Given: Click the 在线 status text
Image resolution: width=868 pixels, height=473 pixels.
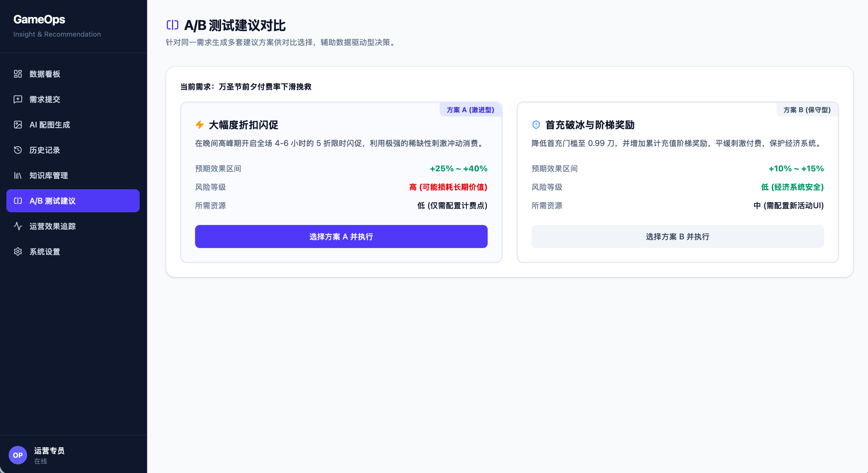Looking at the screenshot, I should pos(40,461).
